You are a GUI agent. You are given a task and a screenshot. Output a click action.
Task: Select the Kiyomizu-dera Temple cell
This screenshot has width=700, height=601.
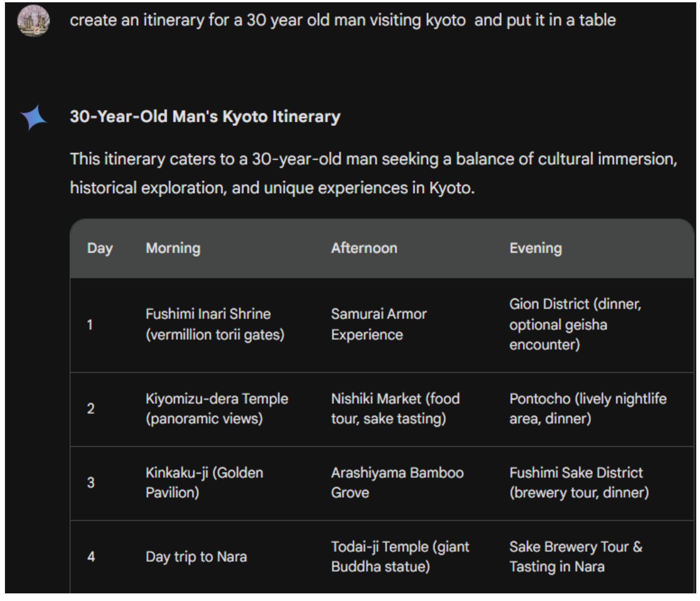[217, 409]
